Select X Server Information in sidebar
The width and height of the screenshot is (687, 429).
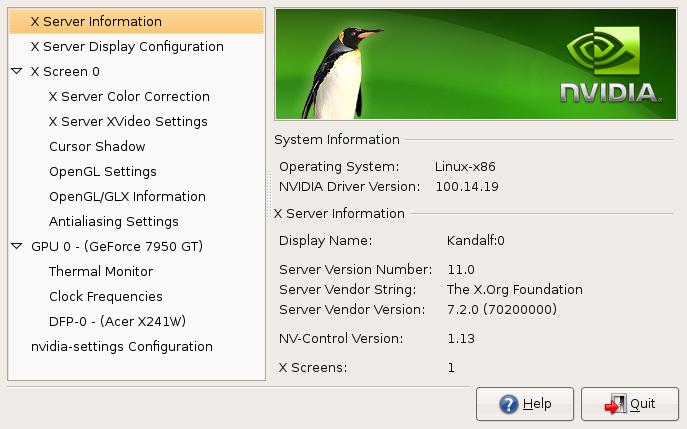[x=136, y=21]
